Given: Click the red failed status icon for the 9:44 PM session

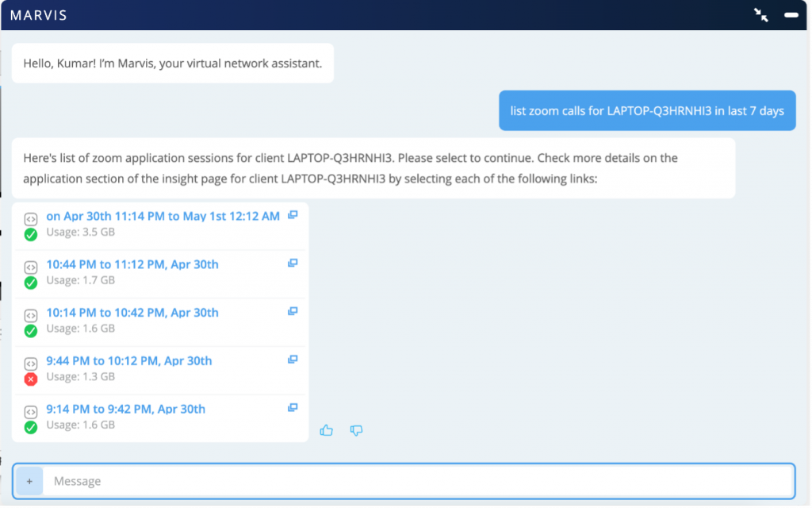Looking at the screenshot, I should click(31, 379).
